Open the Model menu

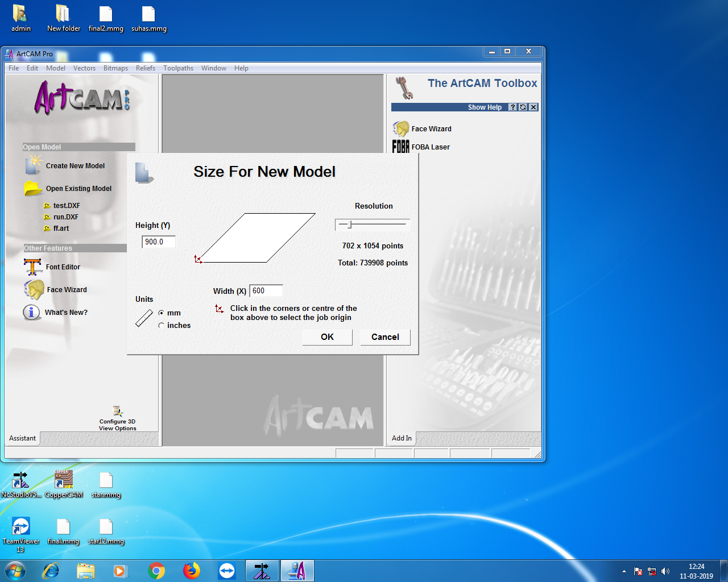[56, 68]
